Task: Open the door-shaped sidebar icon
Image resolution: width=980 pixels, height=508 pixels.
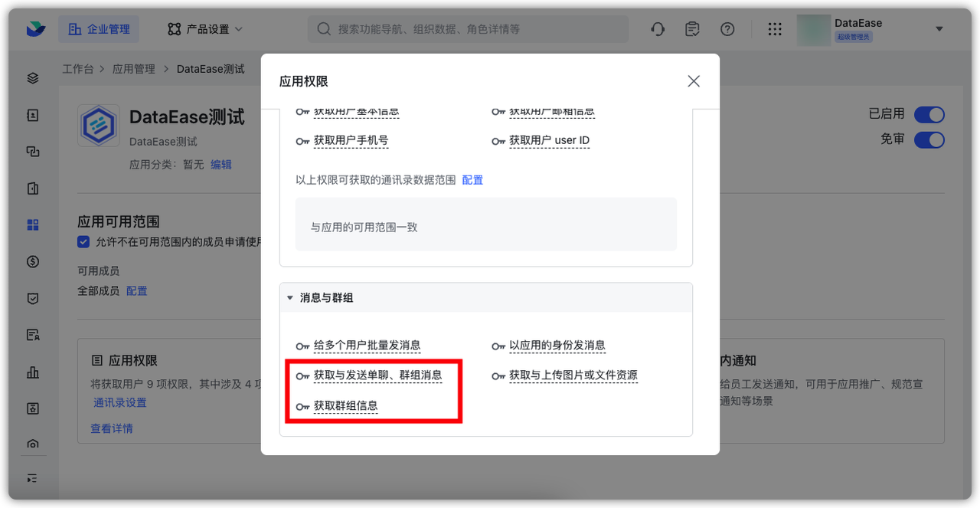Action: [x=33, y=188]
